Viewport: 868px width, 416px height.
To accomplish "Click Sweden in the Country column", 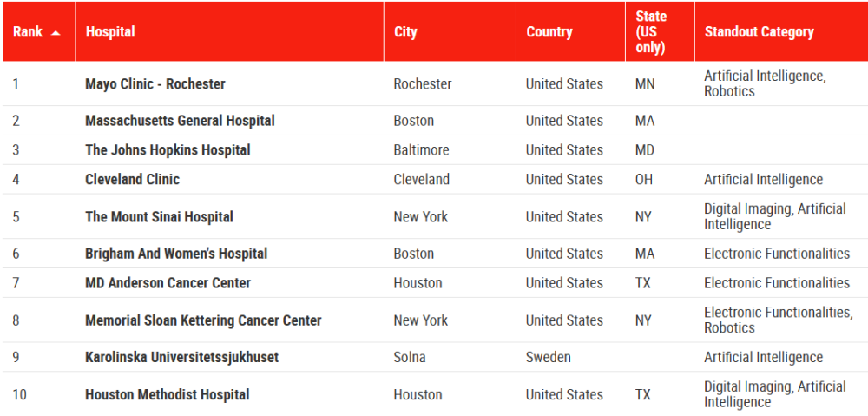I will pyautogui.click(x=548, y=357).
